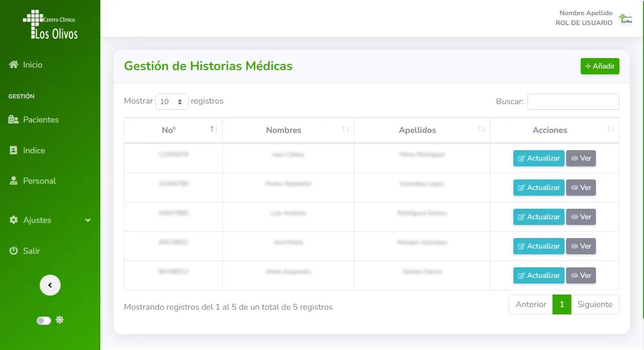
Task: Click the sun theme icon in sidebar
Action: [60, 320]
